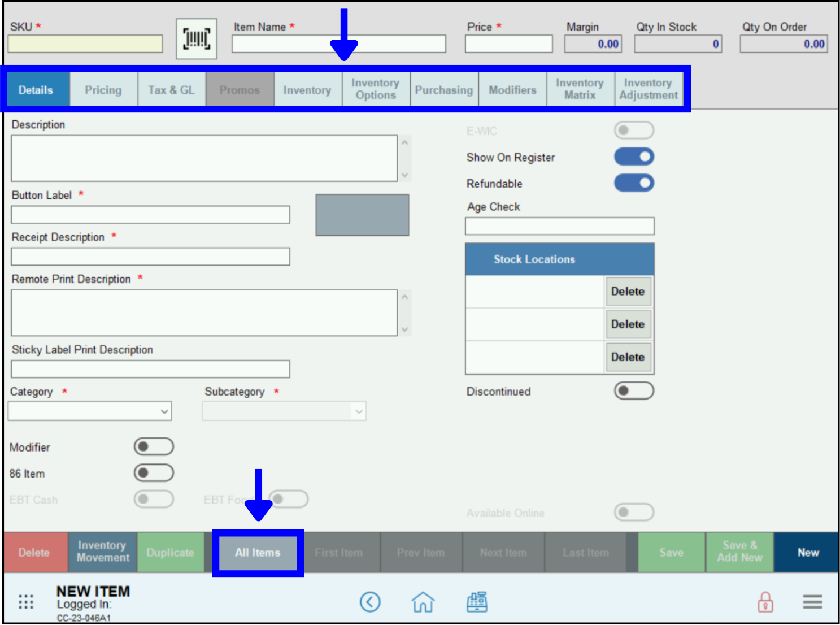The width and height of the screenshot is (840, 625).
Task: Select the Promos tab
Action: pyautogui.click(x=240, y=89)
